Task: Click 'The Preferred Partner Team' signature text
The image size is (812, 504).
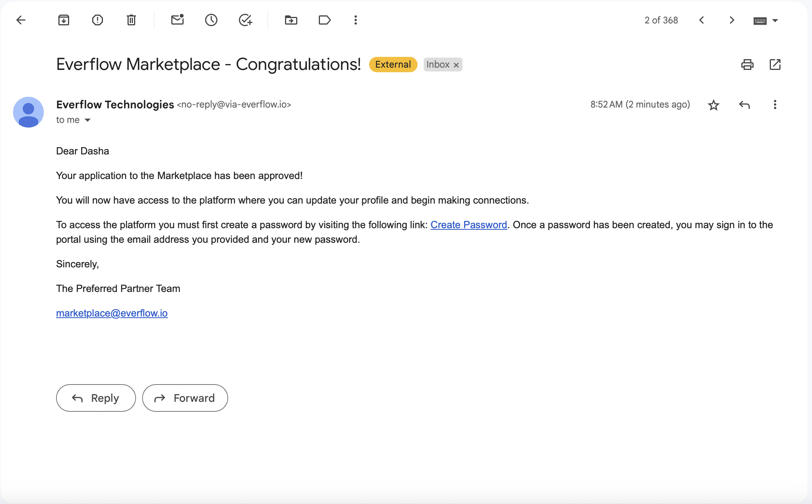Action: [x=118, y=288]
